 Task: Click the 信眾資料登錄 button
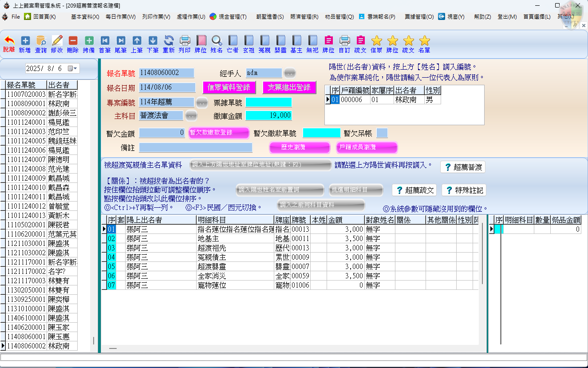tap(229, 87)
